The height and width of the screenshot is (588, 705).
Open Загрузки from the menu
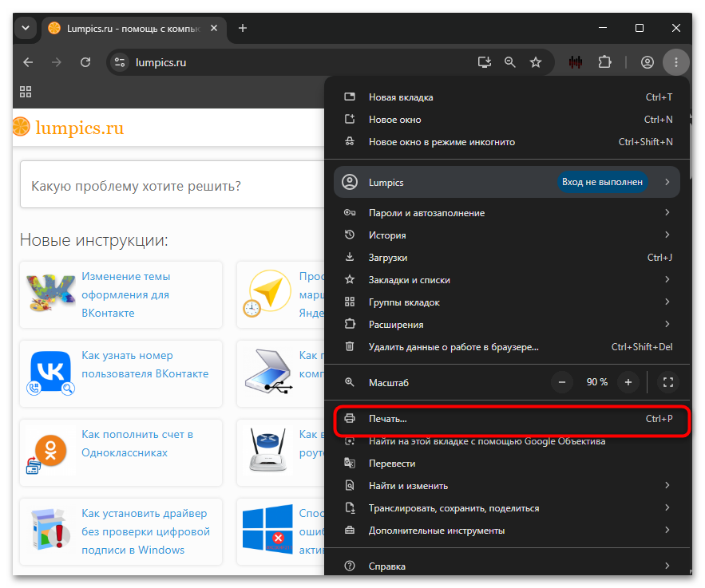(507, 258)
